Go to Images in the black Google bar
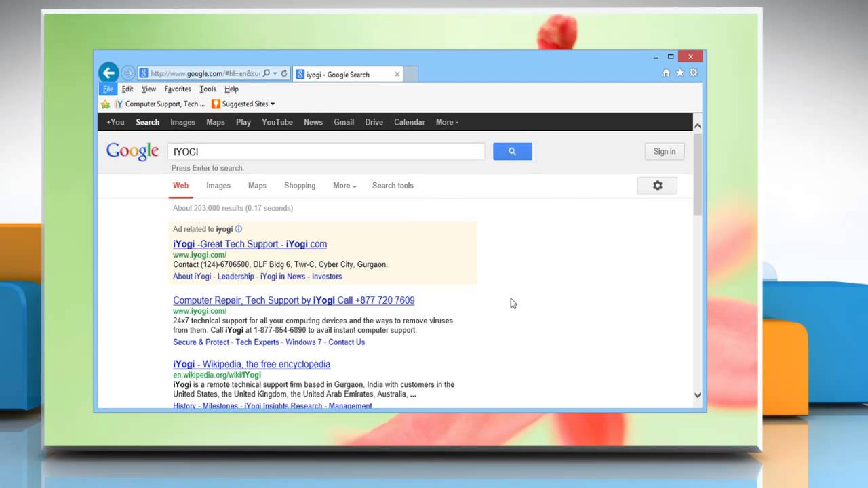The width and height of the screenshot is (868, 488). (182, 122)
